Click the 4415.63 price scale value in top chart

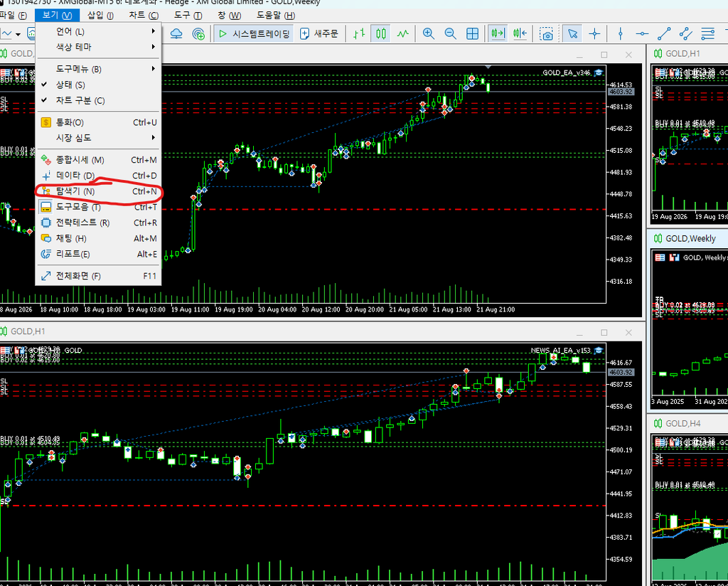[621, 216]
